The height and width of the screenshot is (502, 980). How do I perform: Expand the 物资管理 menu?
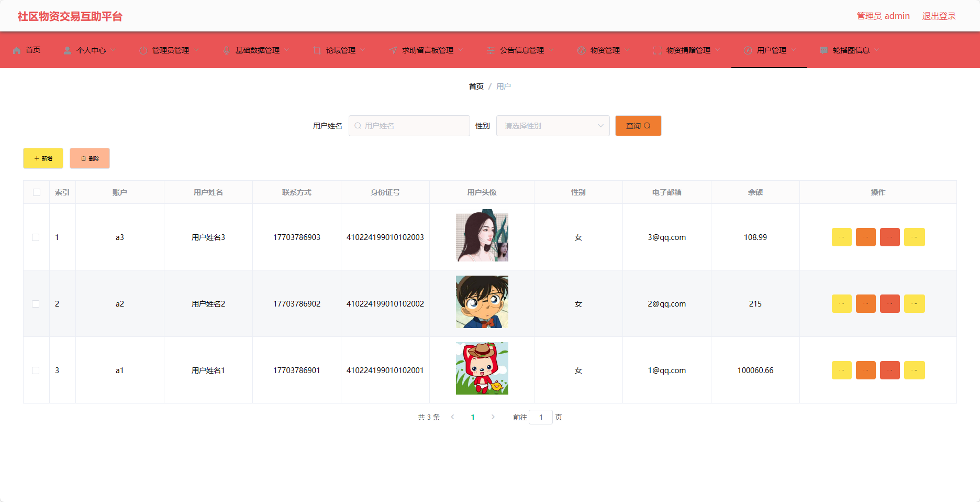coord(604,50)
